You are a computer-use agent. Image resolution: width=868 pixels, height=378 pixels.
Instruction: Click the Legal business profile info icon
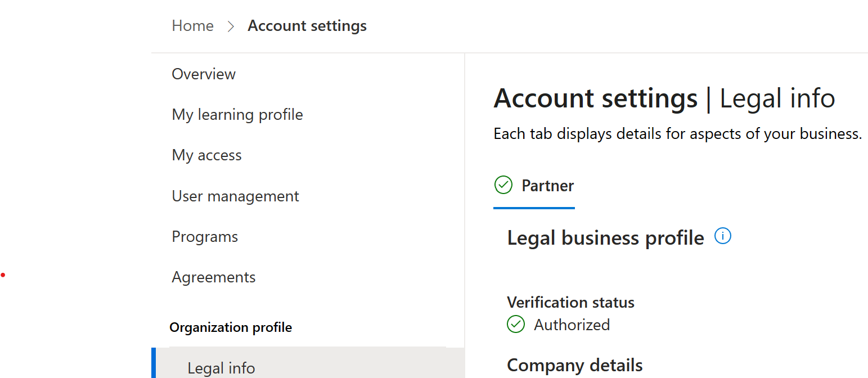pyautogui.click(x=723, y=236)
